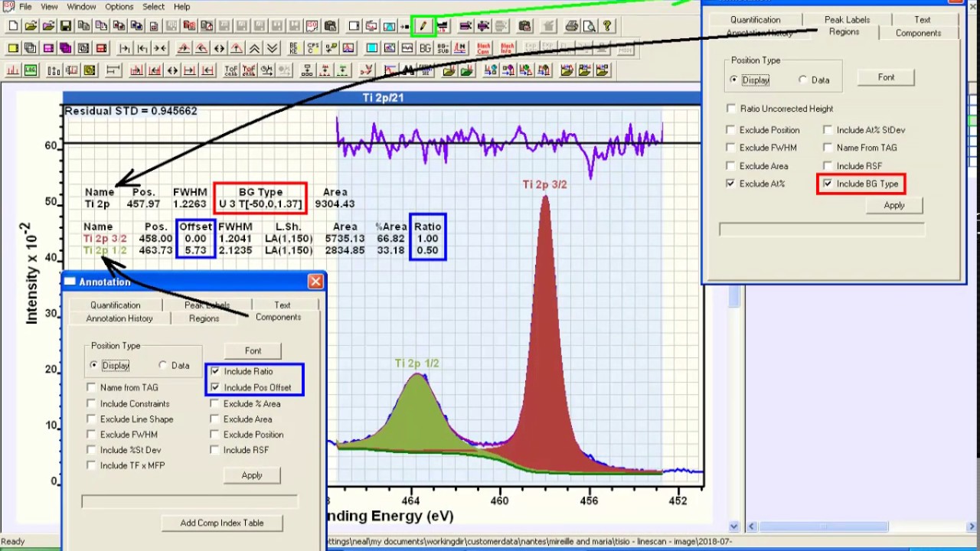980x551 pixels.
Task: Open Components tab in right dialog
Action: point(918,33)
